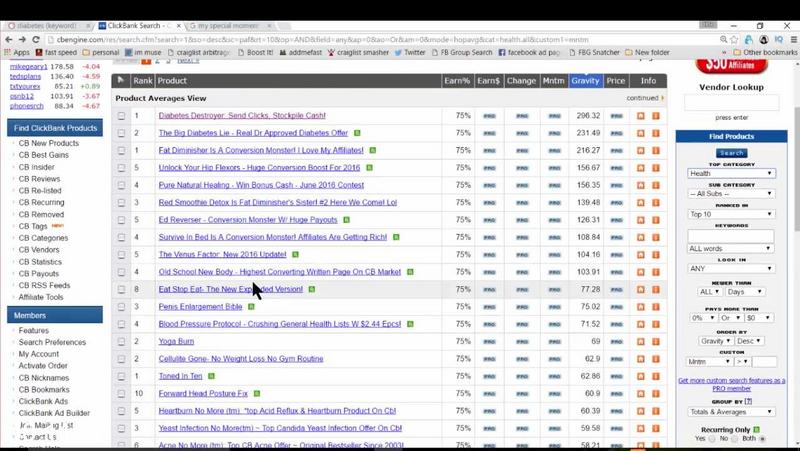This screenshot has height=451, width=800.
Task: Select checkbox beside Red Smoothie Detox row
Action: click(121, 203)
